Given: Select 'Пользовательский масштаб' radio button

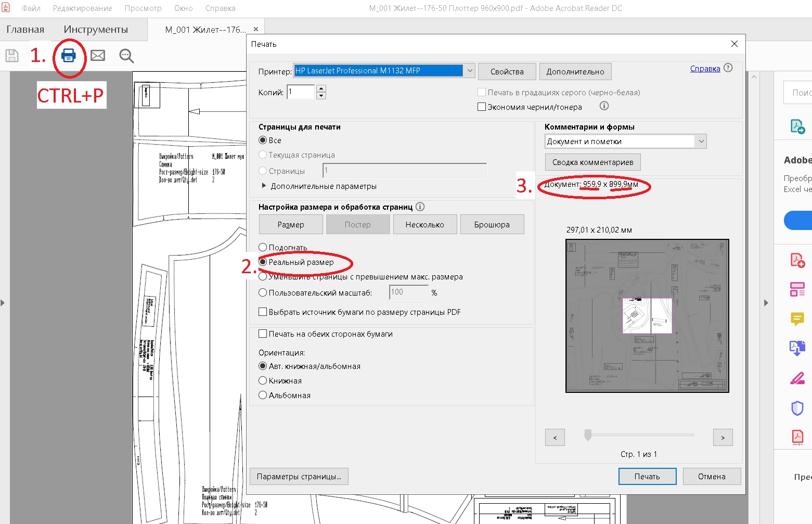Looking at the screenshot, I should tap(263, 292).
